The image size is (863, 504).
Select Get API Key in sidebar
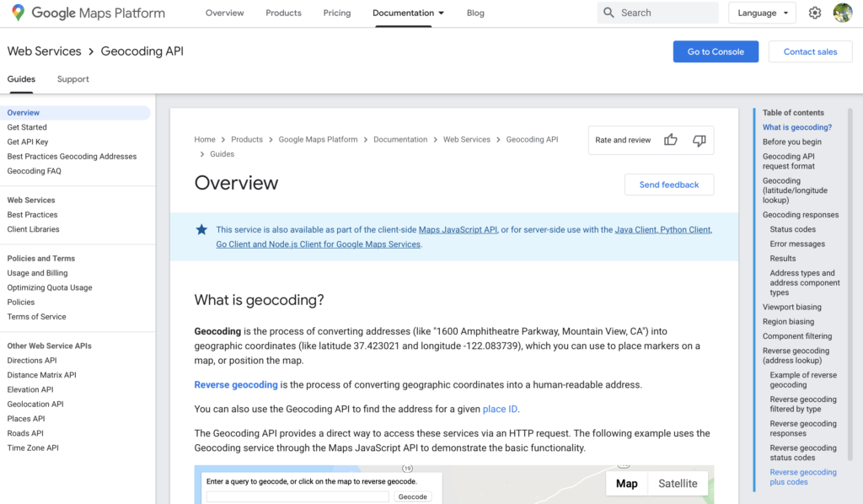(x=28, y=142)
